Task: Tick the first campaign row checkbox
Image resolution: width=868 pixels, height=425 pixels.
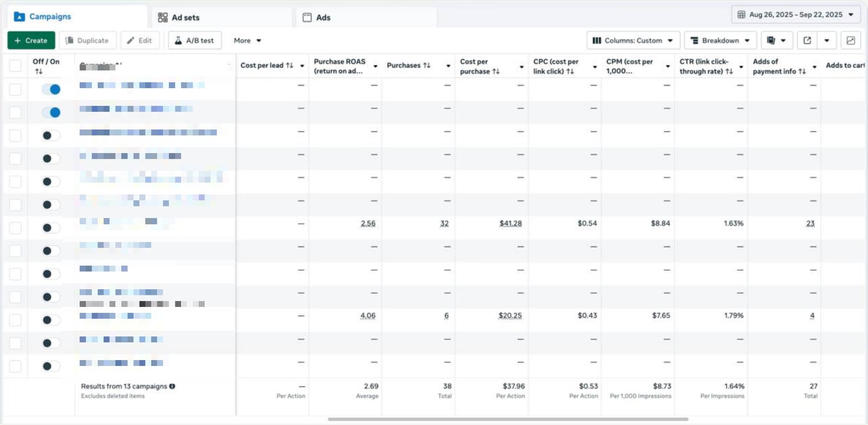Action: (x=15, y=89)
